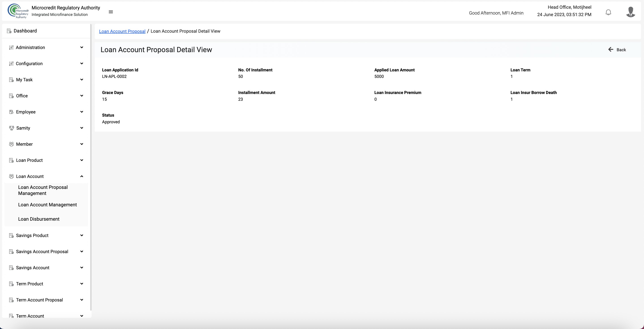The height and width of the screenshot is (329, 644).
Task: Open Loan Account Proposal Management submenu item
Action: coord(43,190)
